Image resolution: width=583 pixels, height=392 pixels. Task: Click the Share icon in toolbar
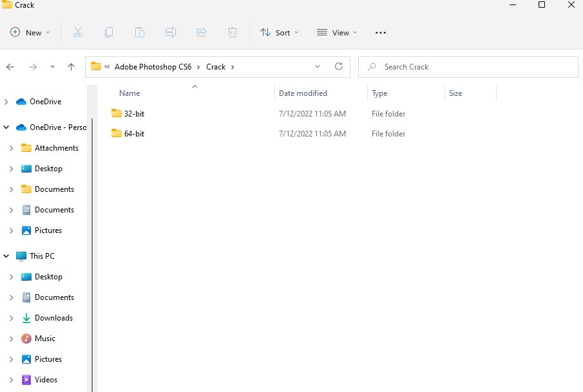point(202,32)
